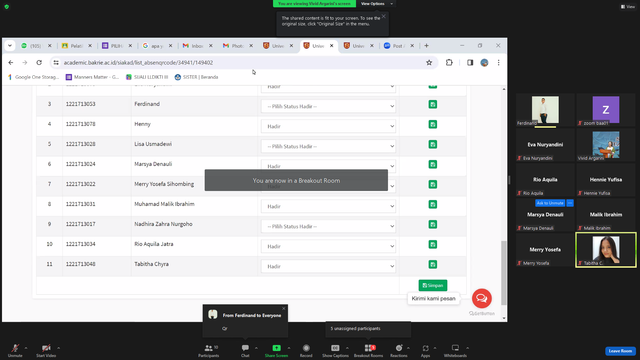Open Zoom Apps
The image size is (640, 360).
coord(425,350)
